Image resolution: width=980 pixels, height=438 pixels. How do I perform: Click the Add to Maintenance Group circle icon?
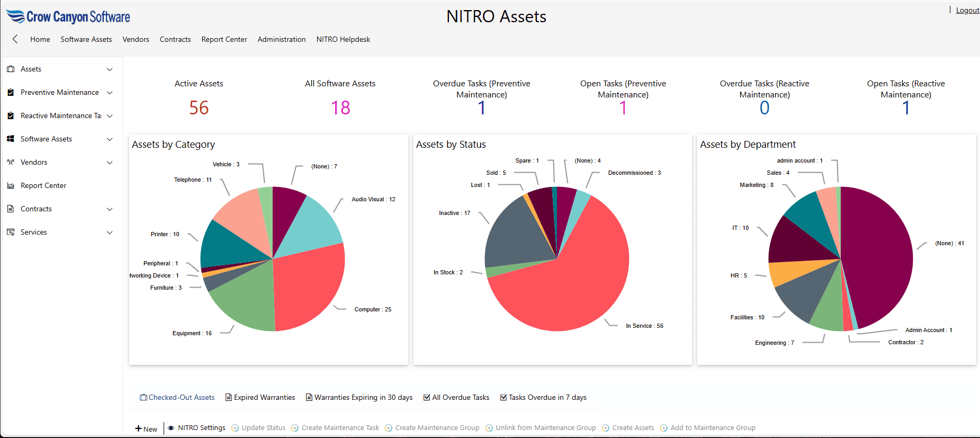[x=664, y=428]
